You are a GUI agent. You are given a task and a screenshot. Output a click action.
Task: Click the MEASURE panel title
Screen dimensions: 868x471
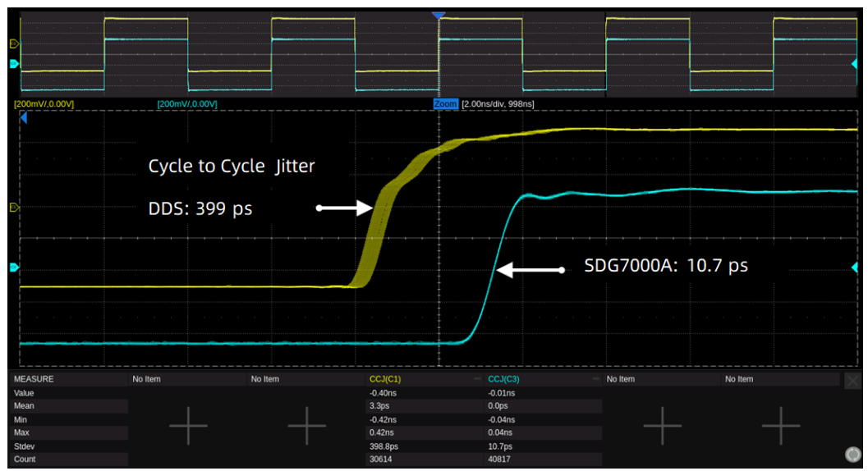(x=34, y=379)
